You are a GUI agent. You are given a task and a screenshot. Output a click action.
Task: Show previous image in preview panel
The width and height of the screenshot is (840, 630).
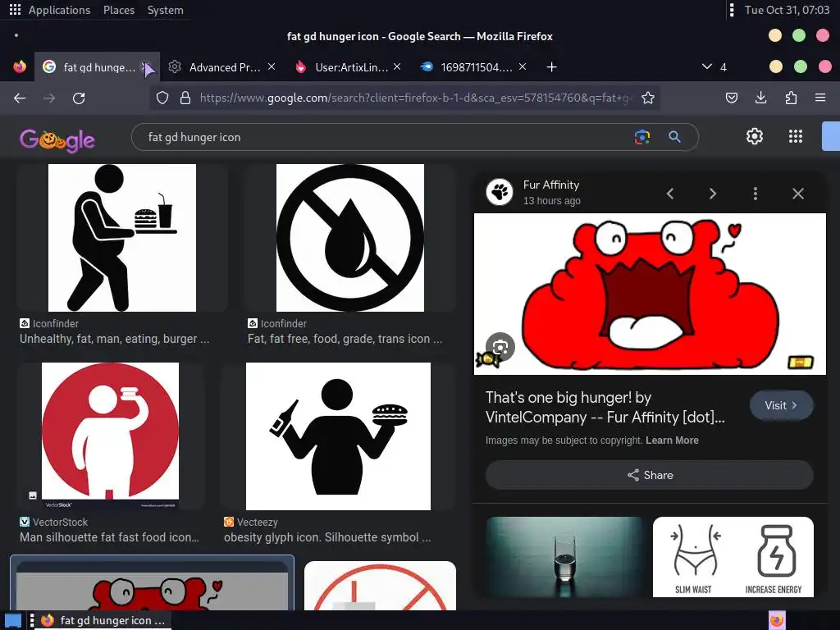[669, 194]
